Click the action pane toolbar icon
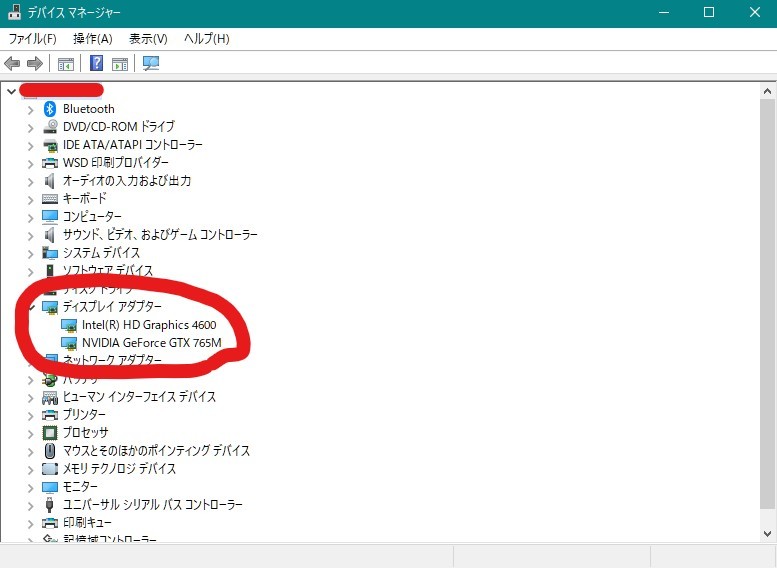This screenshot has width=777, height=568. pyautogui.click(x=119, y=64)
